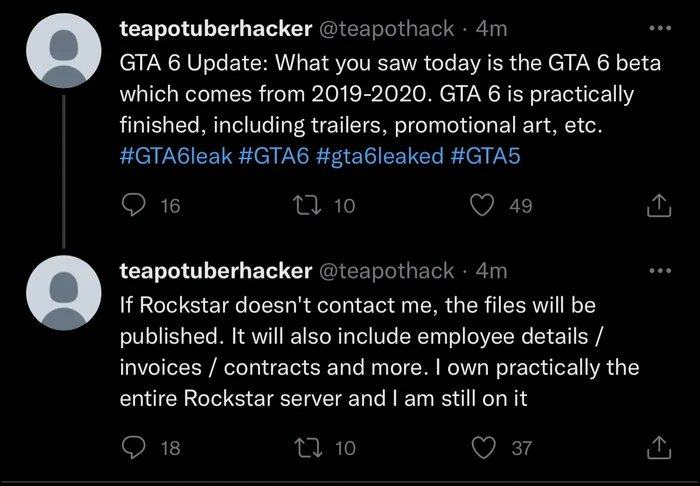The height and width of the screenshot is (486, 700).
Task: Open more options on first tweet
Action: [x=661, y=31]
